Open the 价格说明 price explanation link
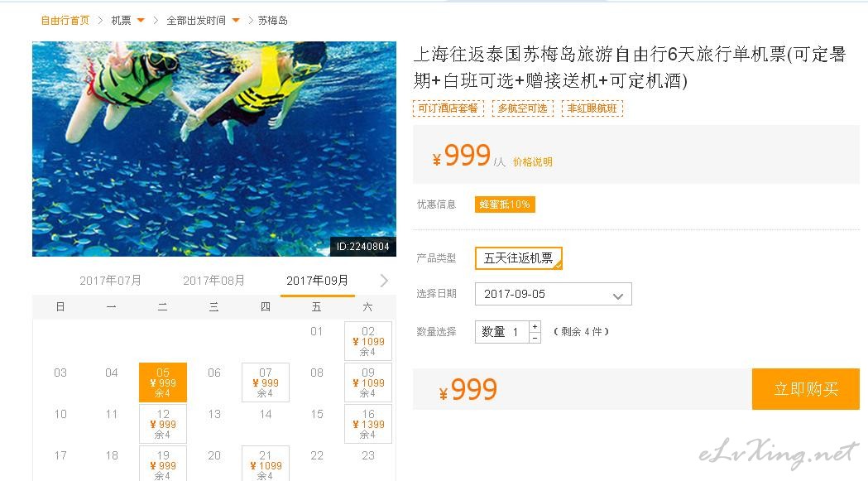This screenshot has width=868, height=481. click(533, 161)
